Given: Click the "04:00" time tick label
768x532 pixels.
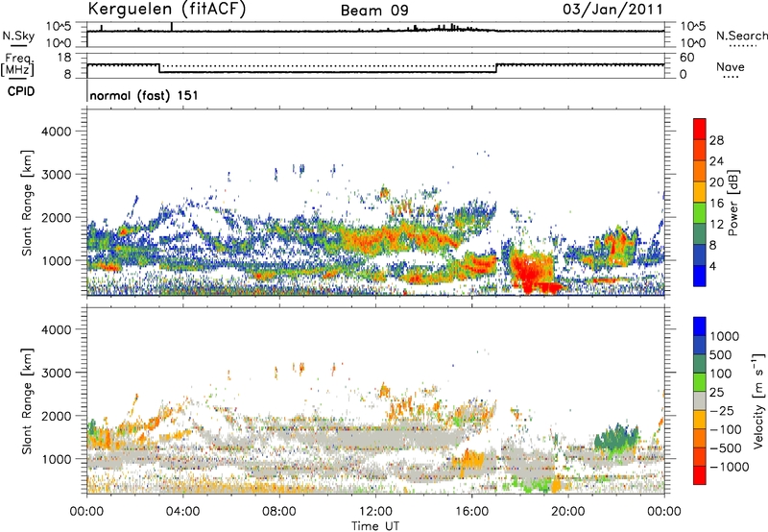Looking at the screenshot, I should click(182, 512).
